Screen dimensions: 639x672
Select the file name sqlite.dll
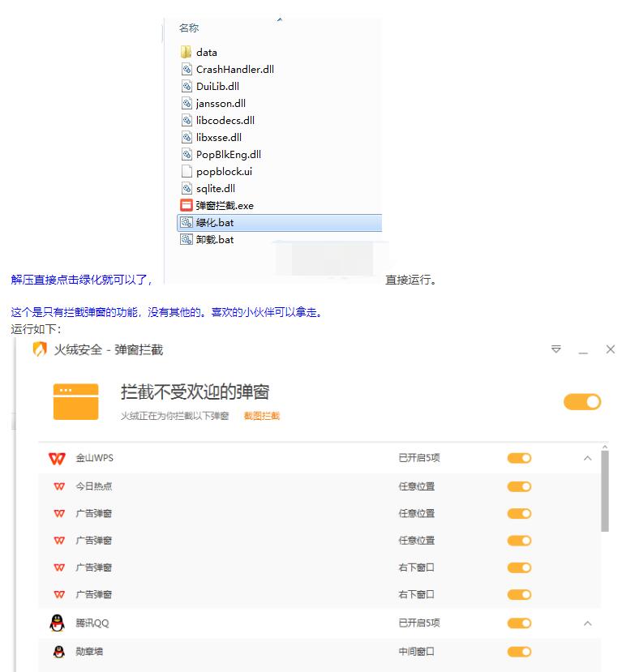tap(216, 189)
